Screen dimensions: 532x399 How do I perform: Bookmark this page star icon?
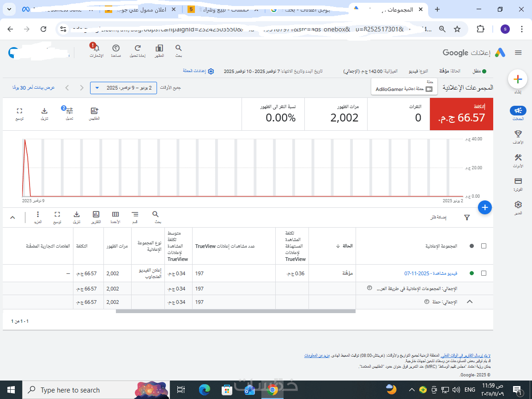click(x=457, y=29)
